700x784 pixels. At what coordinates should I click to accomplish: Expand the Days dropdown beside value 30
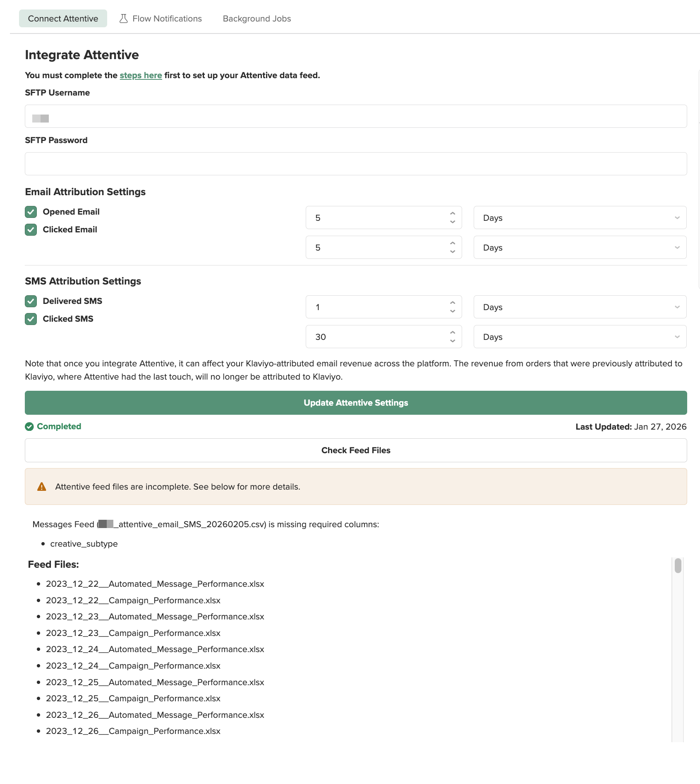click(580, 337)
